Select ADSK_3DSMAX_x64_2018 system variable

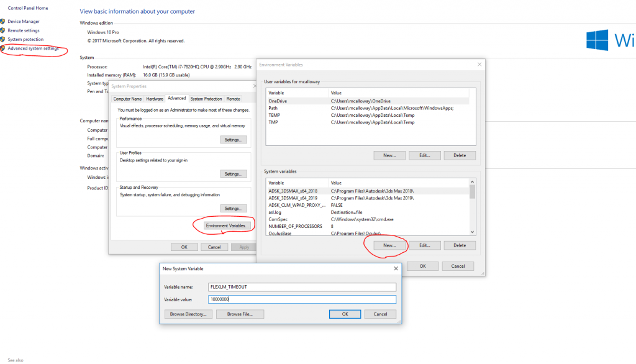coord(368,191)
